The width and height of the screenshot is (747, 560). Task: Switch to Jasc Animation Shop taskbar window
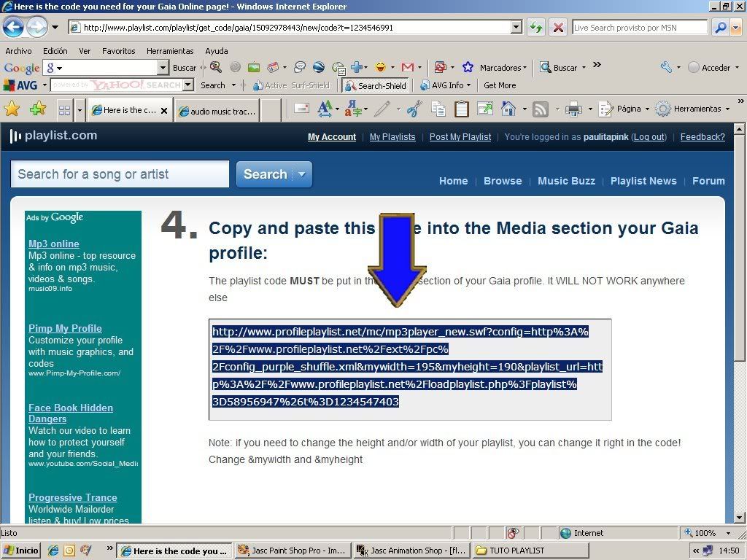[x=412, y=551]
